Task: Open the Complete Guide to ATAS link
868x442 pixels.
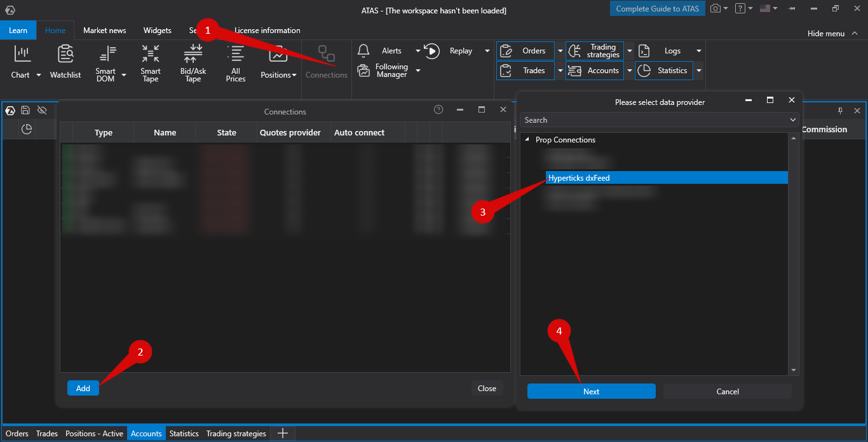Action: pos(658,8)
